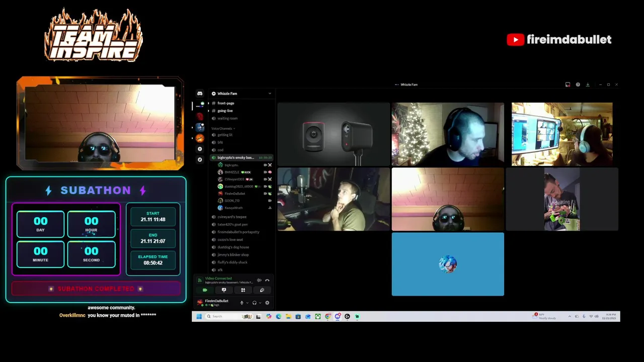644x362 pixels.
Task: Open Discover servers compass icon
Action: 200,159
